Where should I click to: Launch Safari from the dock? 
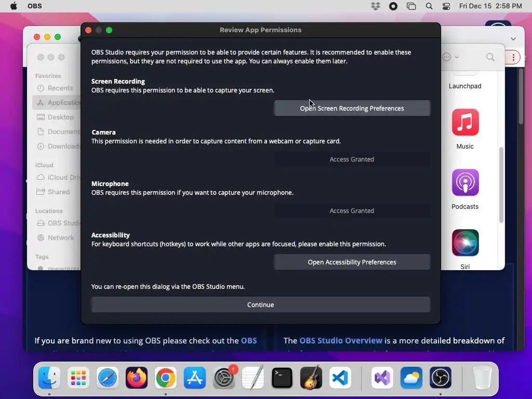coord(108,378)
